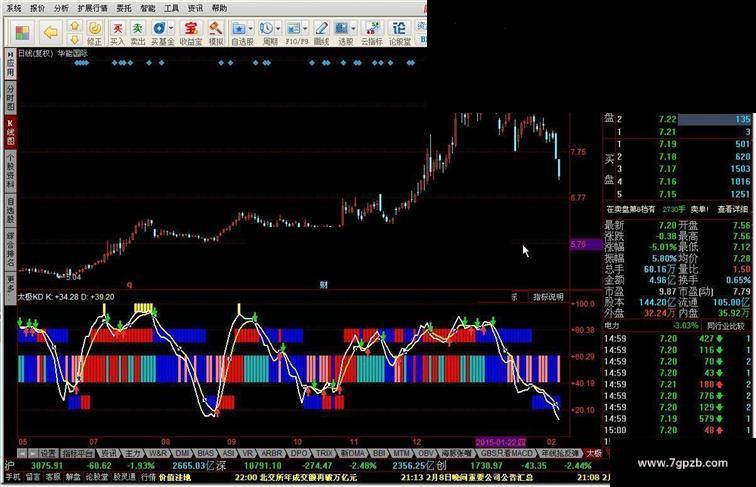
Task: Click the purple 5.76 price axis label
Action: pyautogui.click(x=586, y=244)
